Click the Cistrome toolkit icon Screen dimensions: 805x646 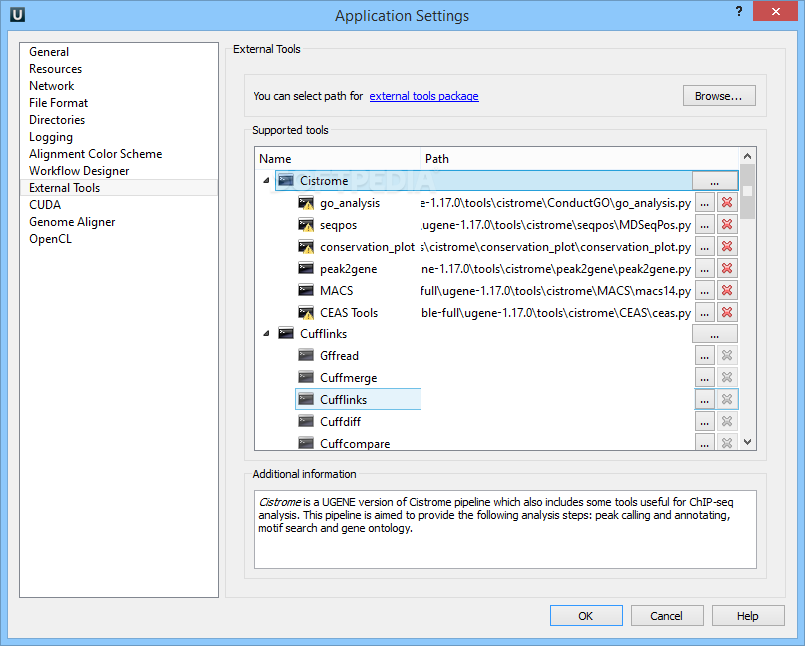[286, 180]
